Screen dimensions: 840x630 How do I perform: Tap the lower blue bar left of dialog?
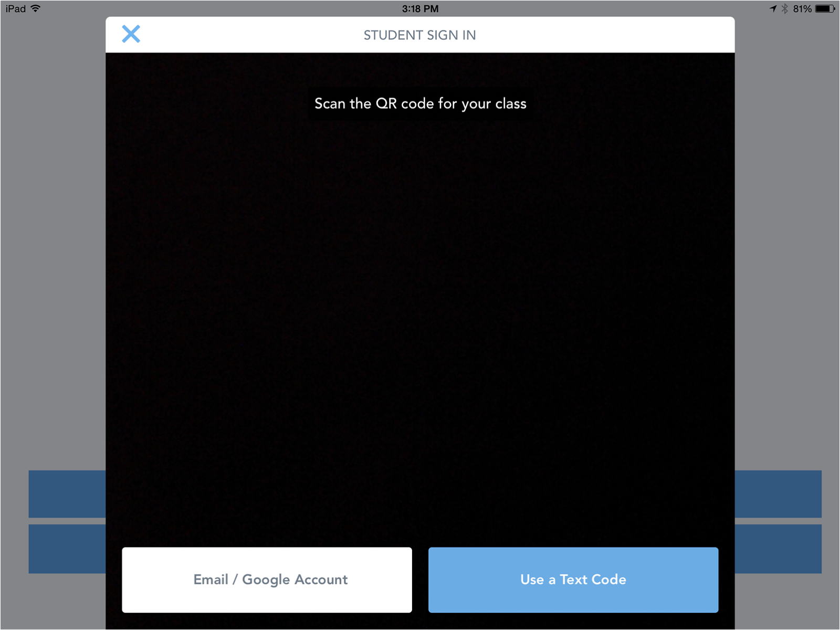(x=67, y=549)
